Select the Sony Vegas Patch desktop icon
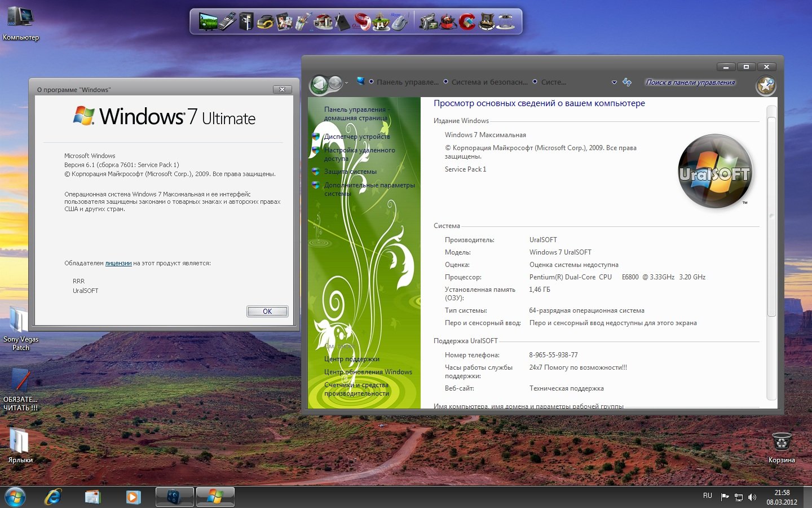The image size is (812, 508). [21, 329]
